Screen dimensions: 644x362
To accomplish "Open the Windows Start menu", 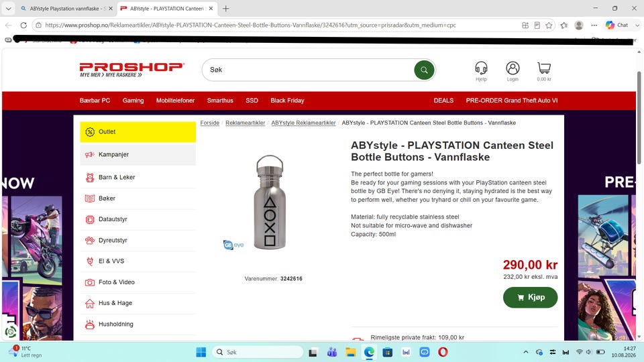I will tap(201, 352).
